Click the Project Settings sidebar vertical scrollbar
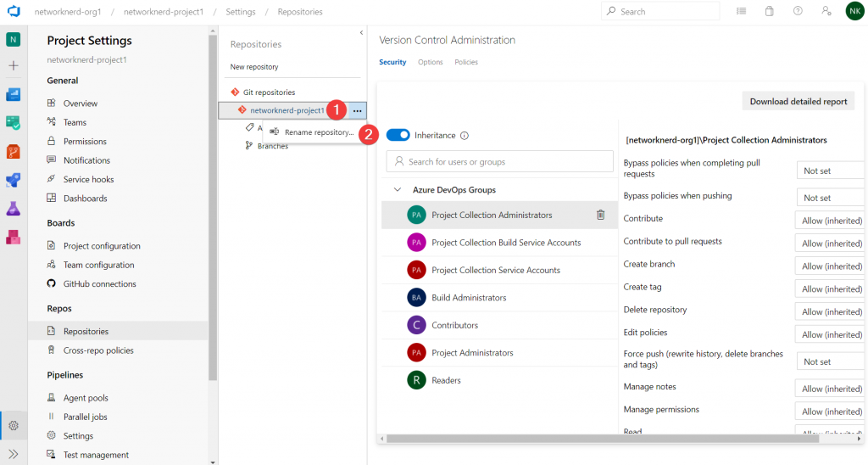Viewport: 868px width, 465px height. point(213,208)
